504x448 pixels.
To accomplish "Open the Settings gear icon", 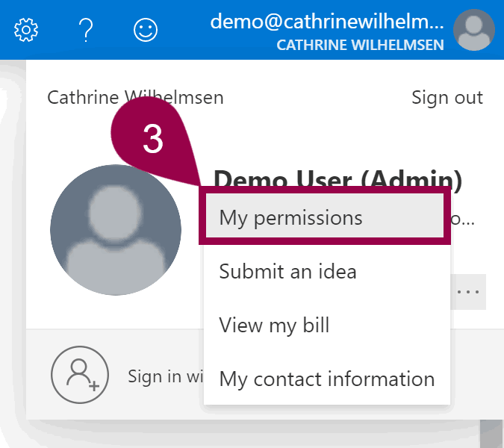I will tap(26, 30).
